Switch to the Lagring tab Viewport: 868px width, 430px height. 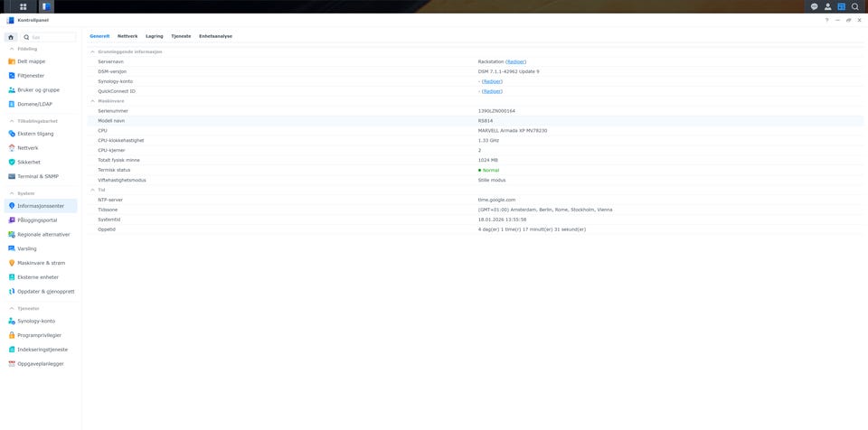[155, 36]
